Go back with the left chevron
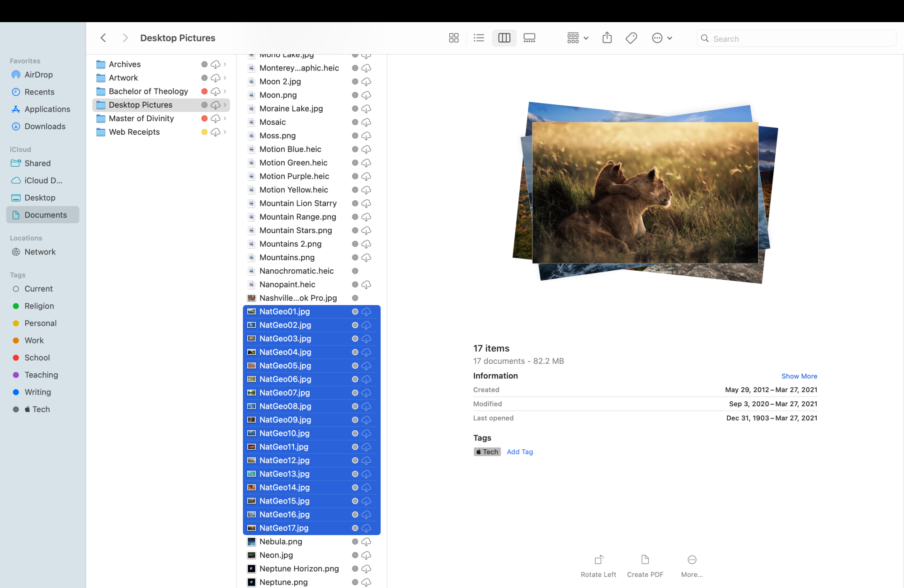The height and width of the screenshot is (588, 904). pyautogui.click(x=103, y=38)
